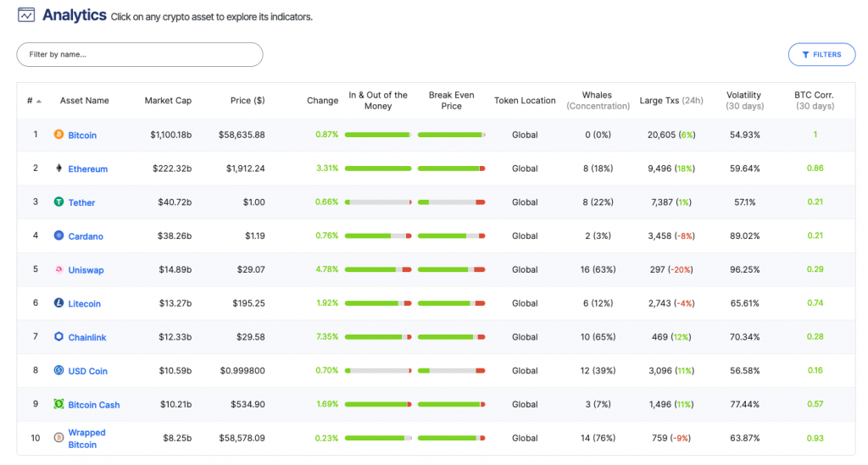Click Wrapped Bitcoin BTC correlation 0.93
Image resolution: width=868 pixels, height=465 pixels.
click(815, 439)
